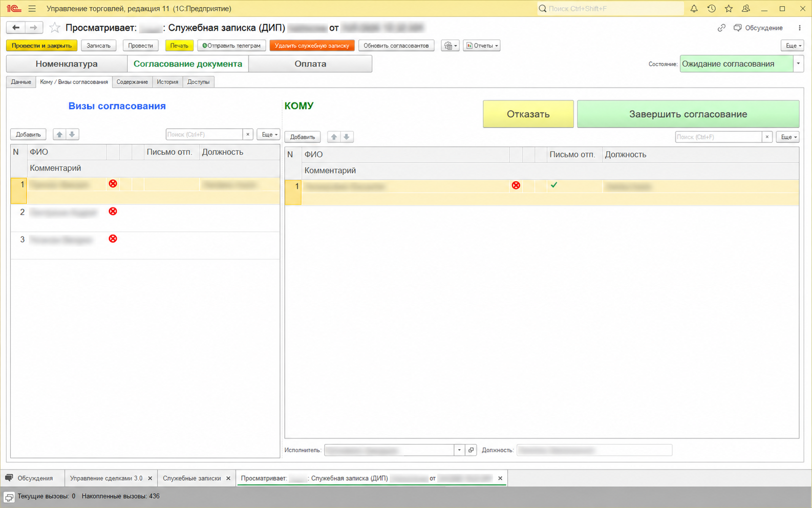812x508 pixels.
Task: Click the yellow Печать button
Action: tap(179, 46)
